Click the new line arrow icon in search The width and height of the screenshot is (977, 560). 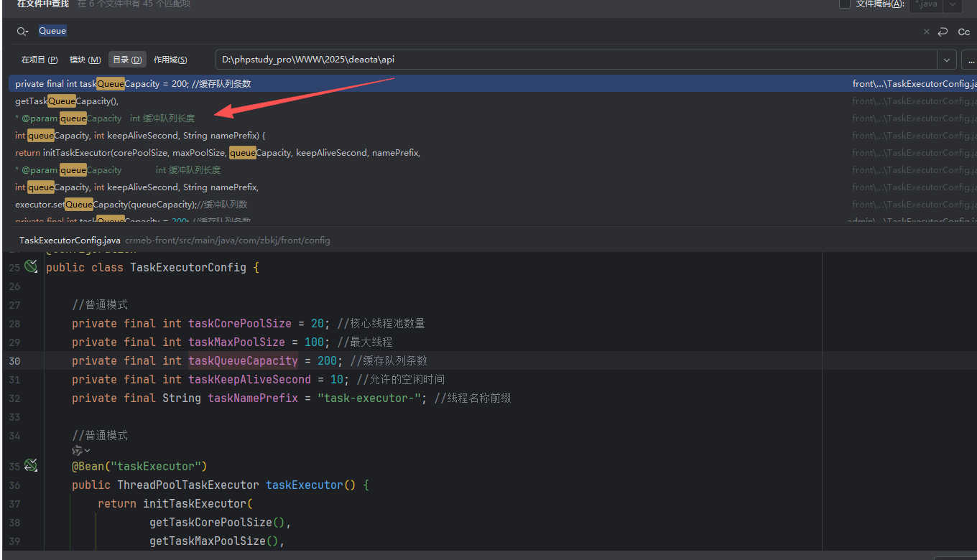pyautogui.click(x=943, y=32)
